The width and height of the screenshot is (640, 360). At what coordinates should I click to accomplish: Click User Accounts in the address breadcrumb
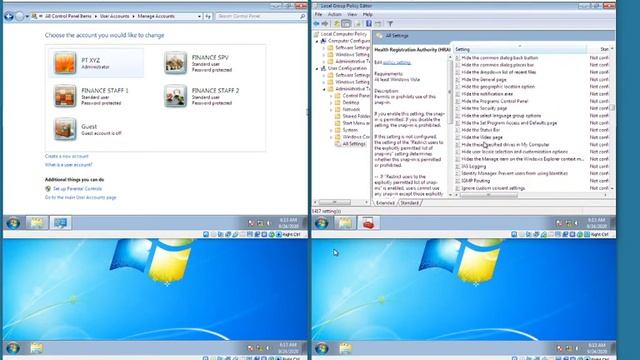click(115, 16)
